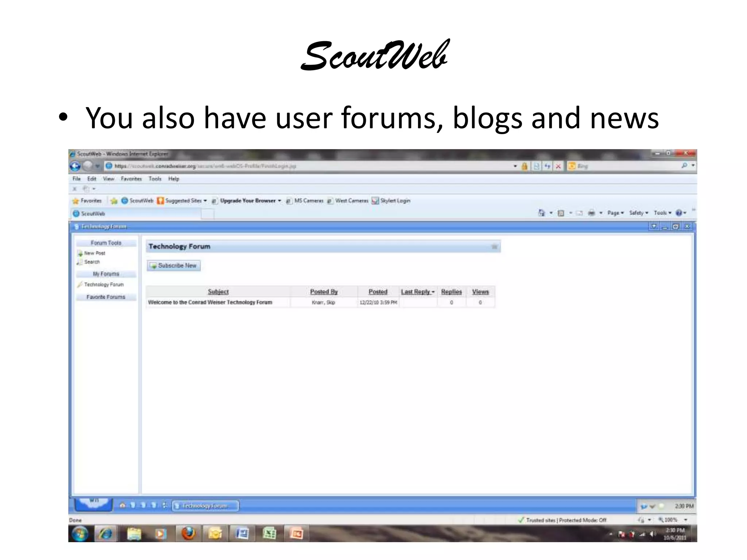This screenshot has width=747, height=560.
Task: Open Upgrade Your Browser favorites item
Action: coord(247,201)
